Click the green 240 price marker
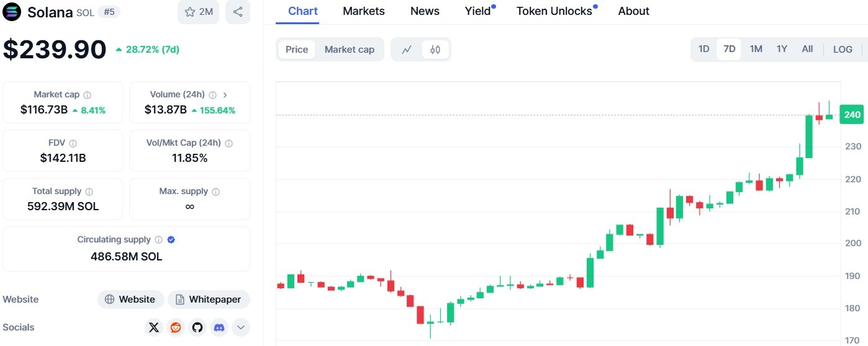Screen dimensions: 868x346 [x=852, y=115]
